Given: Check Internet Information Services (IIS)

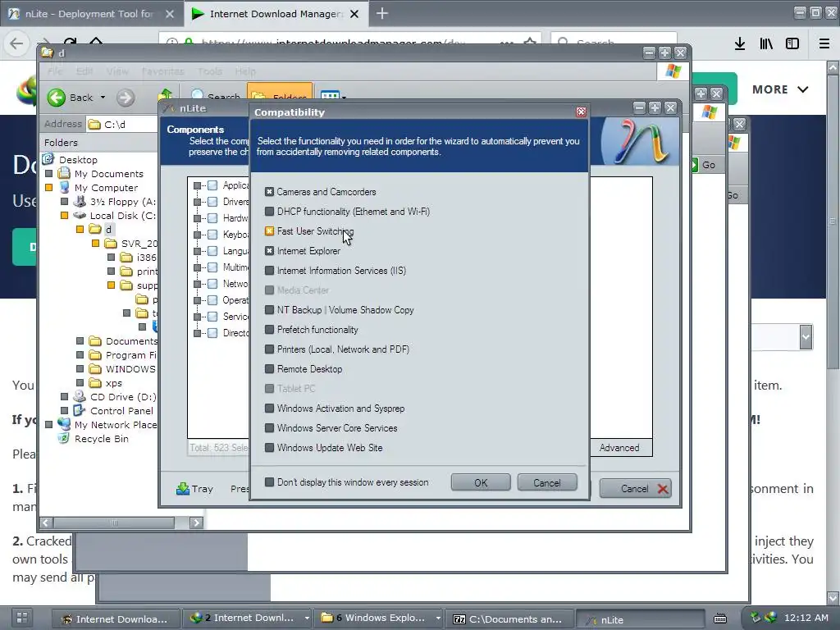Looking at the screenshot, I should tap(269, 271).
